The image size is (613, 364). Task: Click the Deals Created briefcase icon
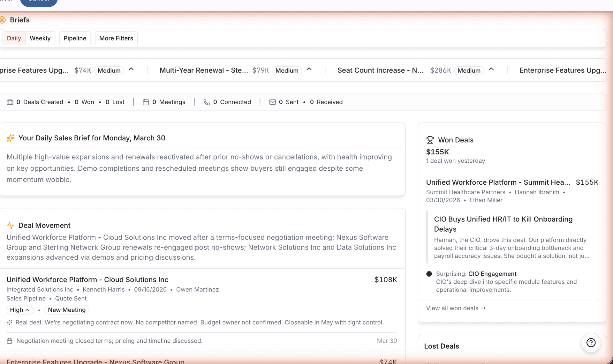coord(10,102)
